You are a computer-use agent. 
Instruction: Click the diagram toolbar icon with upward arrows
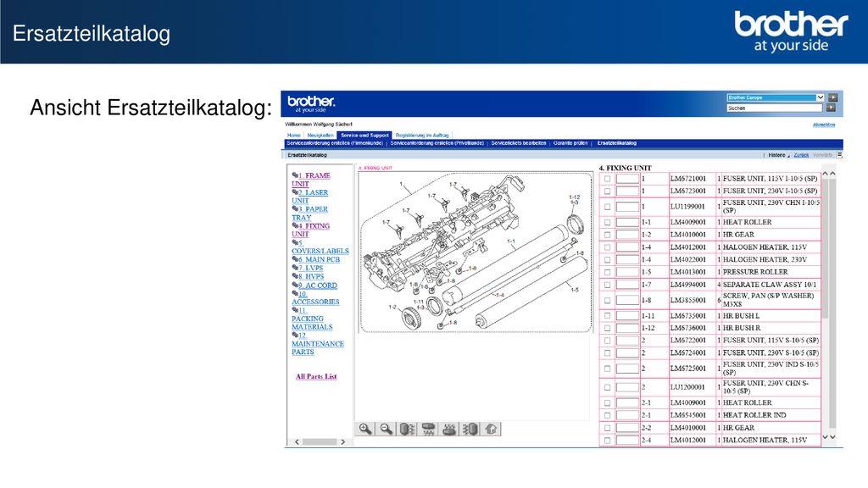449,430
